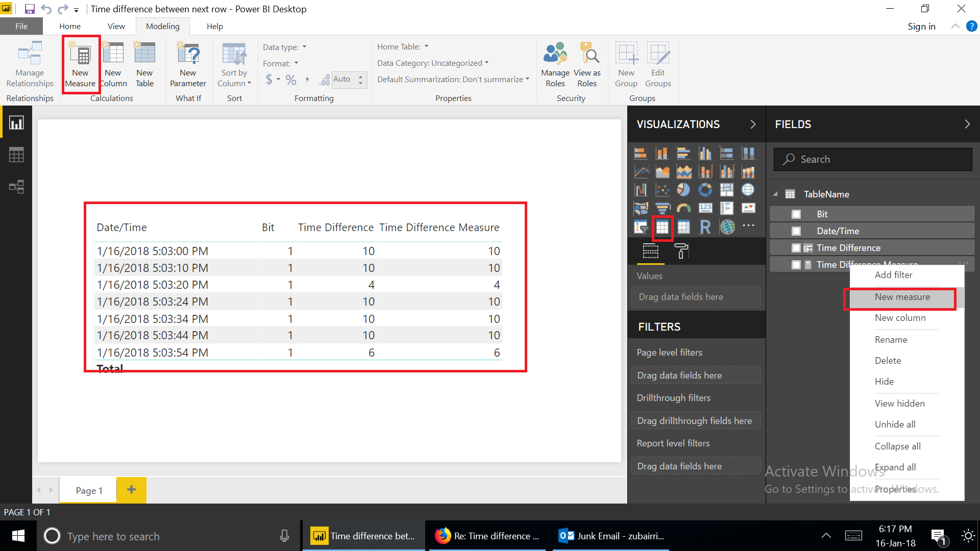The image size is (980, 551).
Task: Select the Page 1 tab
Action: coord(89,490)
